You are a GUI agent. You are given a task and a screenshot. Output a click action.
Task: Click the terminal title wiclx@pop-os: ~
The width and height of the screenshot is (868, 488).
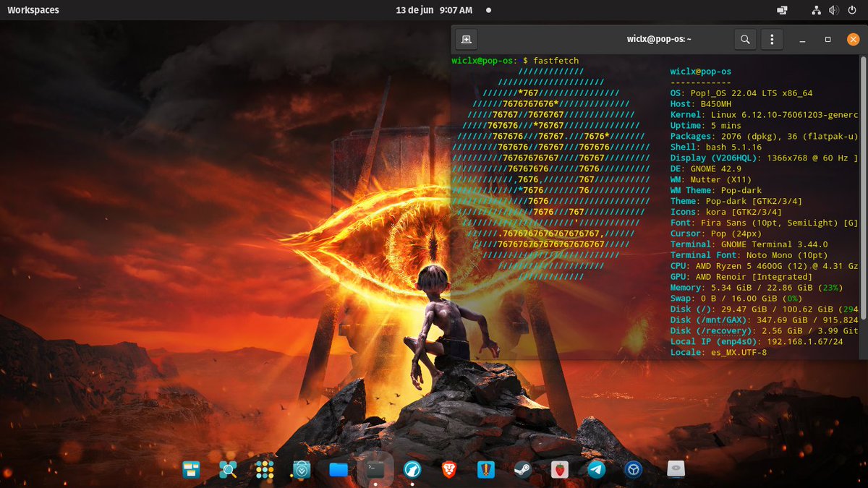(x=659, y=39)
